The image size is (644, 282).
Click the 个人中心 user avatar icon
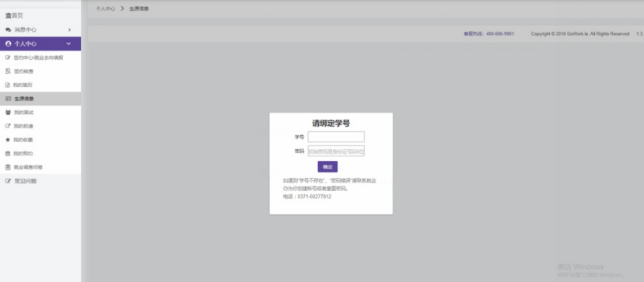pos(9,44)
